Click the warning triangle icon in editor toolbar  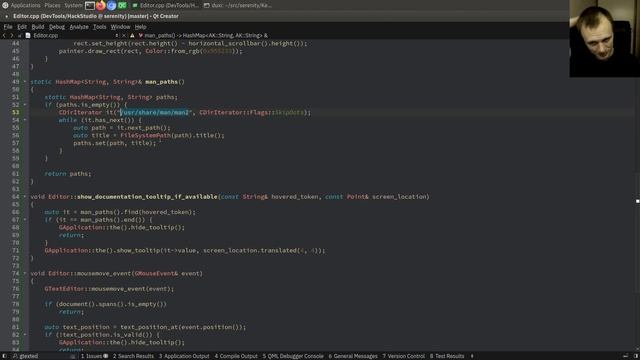(x=132, y=36)
